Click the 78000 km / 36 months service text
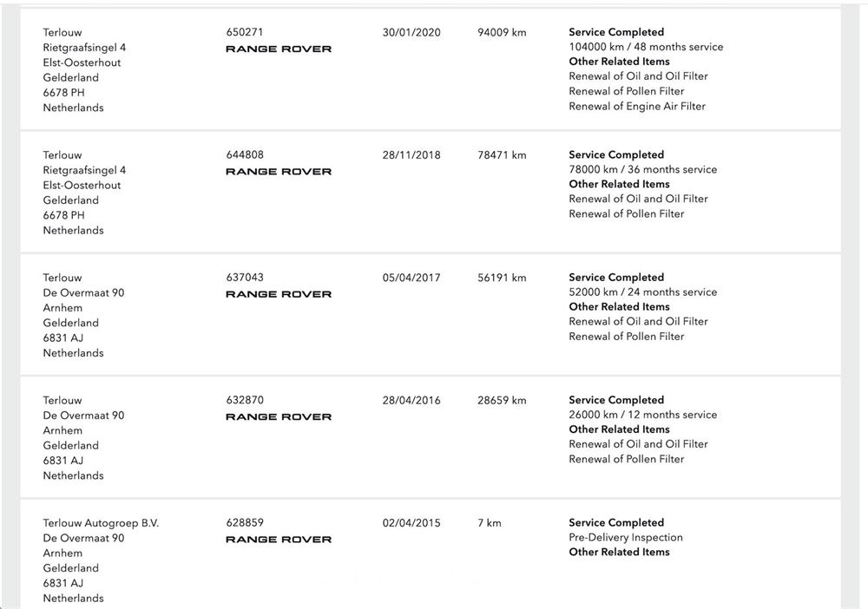Image resolution: width=868 pixels, height=609 pixels. tap(642, 170)
